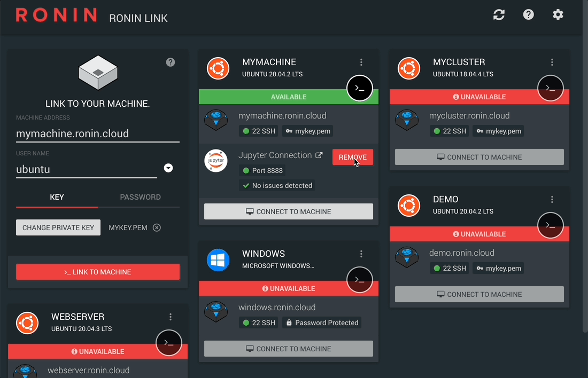
Task: Click Password Protected badge on WINDOWS
Action: [x=322, y=323]
